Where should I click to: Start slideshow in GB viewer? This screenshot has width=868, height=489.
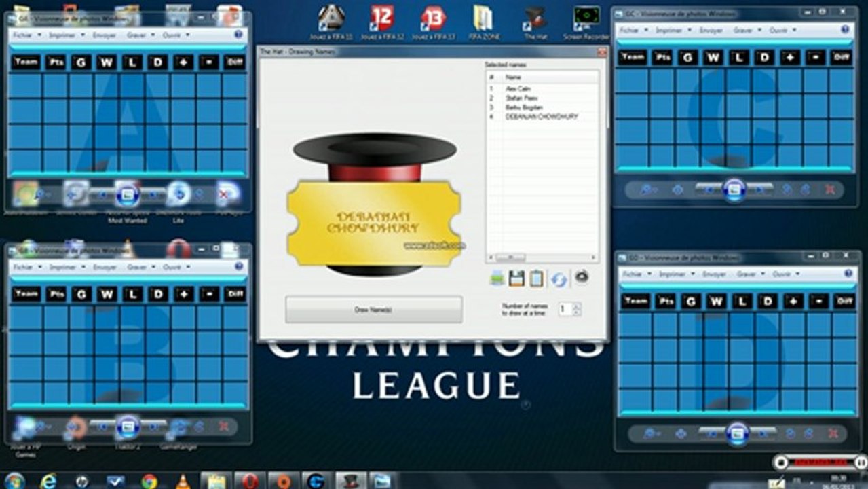(x=128, y=427)
